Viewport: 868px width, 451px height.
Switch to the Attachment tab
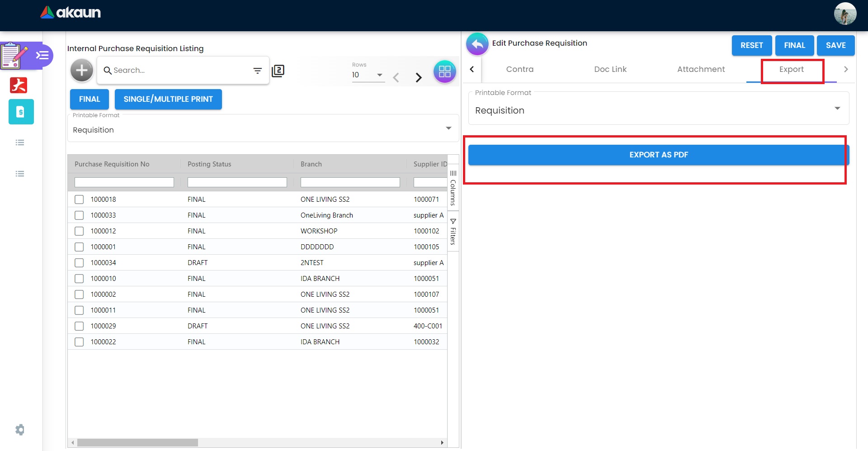[701, 69]
